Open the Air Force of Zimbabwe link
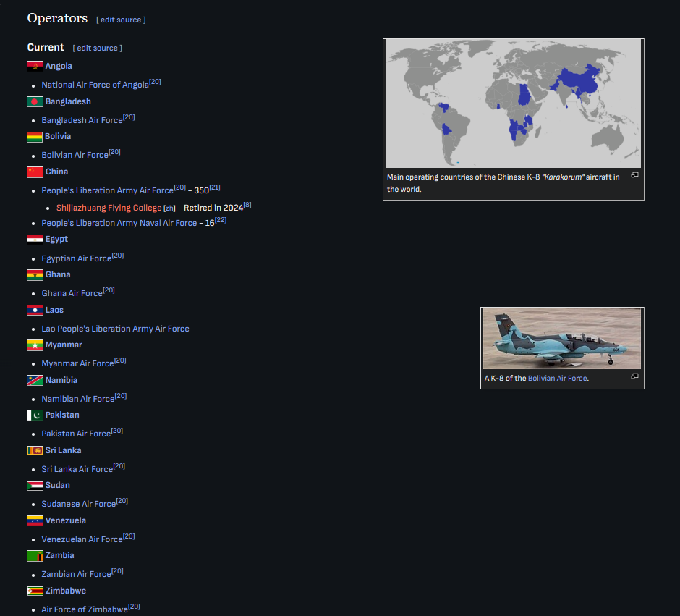The height and width of the screenshot is (616, 680). pyautogui.click(x=85, y=610)
